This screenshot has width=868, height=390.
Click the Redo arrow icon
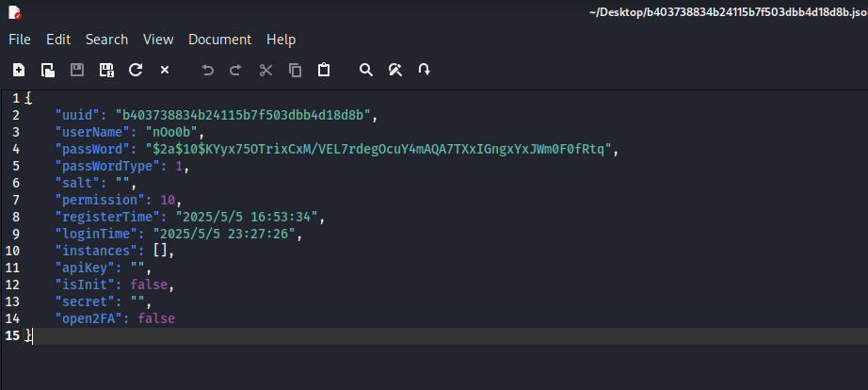pos(236,70)
